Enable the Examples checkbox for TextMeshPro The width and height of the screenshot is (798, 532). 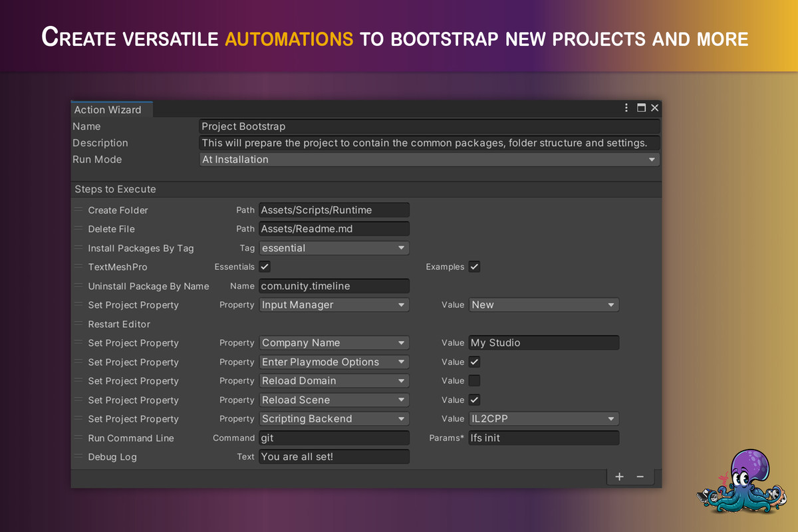474,267
